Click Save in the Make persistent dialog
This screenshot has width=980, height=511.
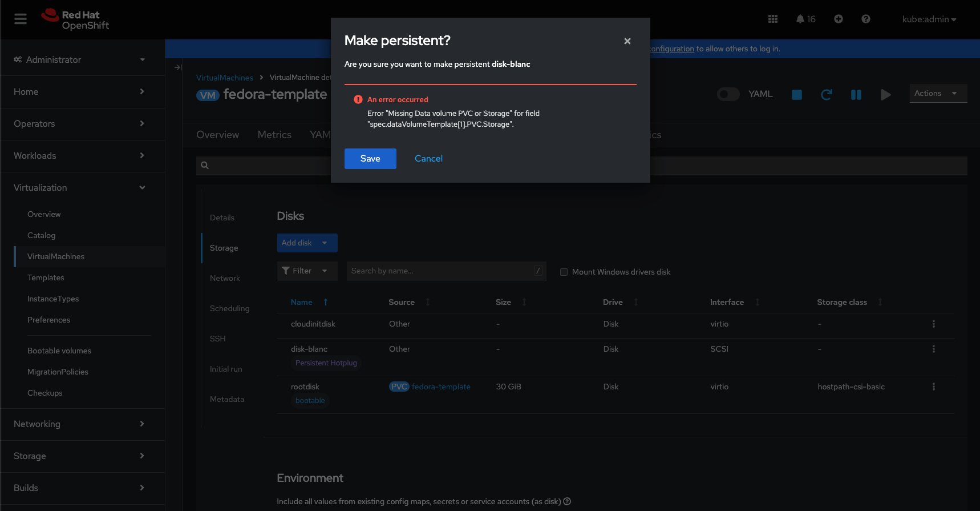point(370,159)
